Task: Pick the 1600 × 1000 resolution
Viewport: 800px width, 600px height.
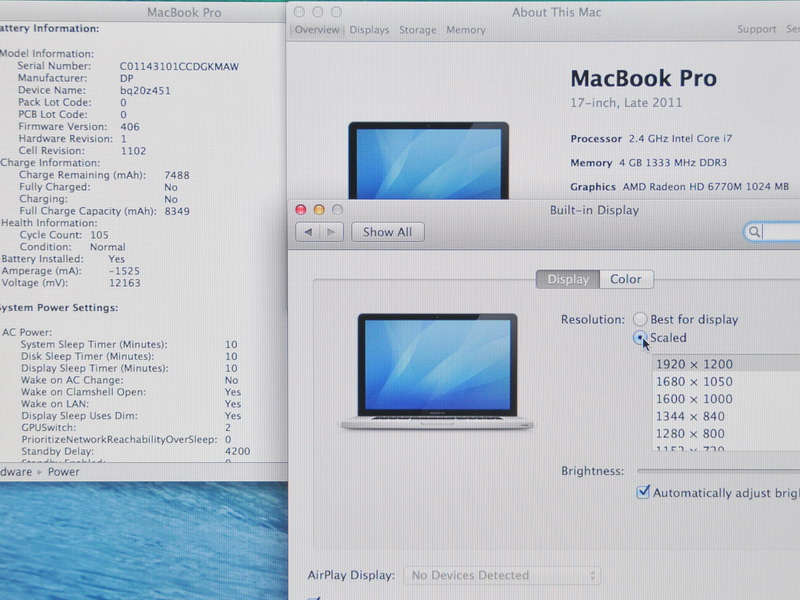Action: click(726, 399)
